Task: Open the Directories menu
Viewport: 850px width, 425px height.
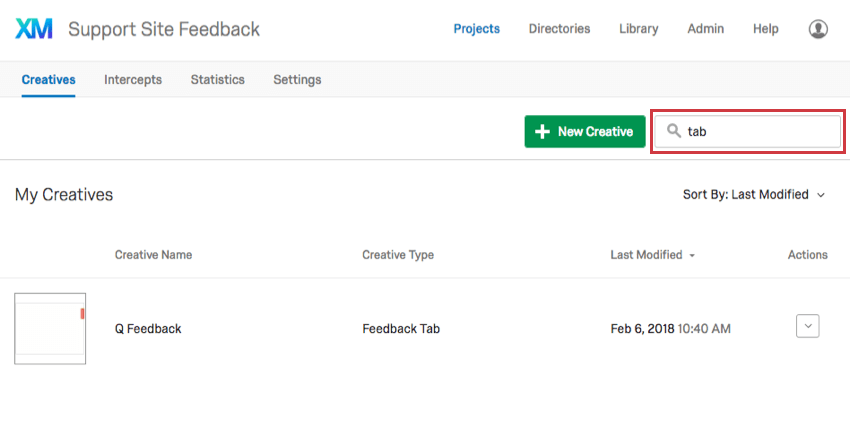Action: click(x=559, y=29)
